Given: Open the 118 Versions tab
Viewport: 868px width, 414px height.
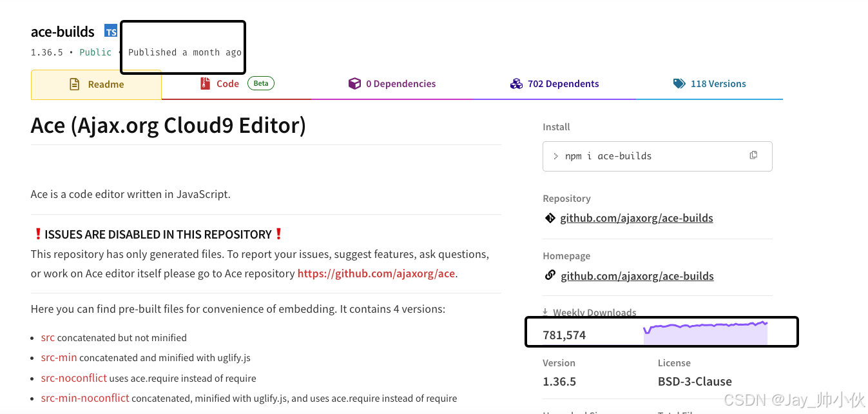Looking at the screenshot, I should click(709, 84).
